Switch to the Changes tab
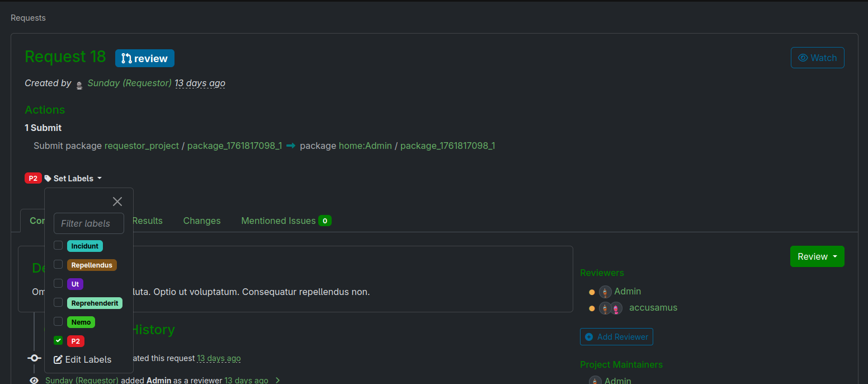Screen dimensions: 868x384 click(201, 221)
